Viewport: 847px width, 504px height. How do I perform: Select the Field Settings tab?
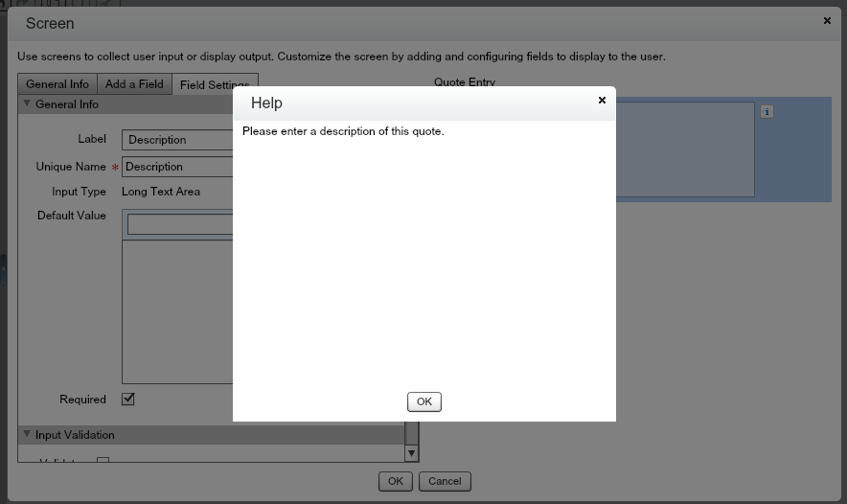point(215,85)
